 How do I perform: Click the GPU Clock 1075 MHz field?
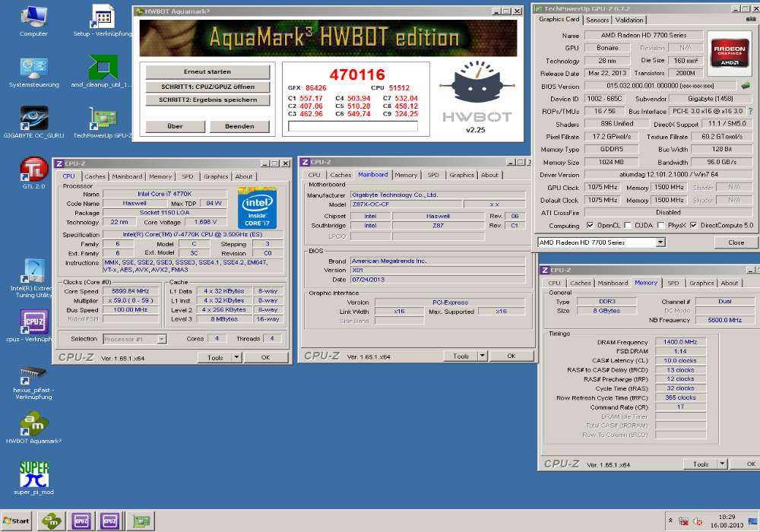[x=603, y=187]
